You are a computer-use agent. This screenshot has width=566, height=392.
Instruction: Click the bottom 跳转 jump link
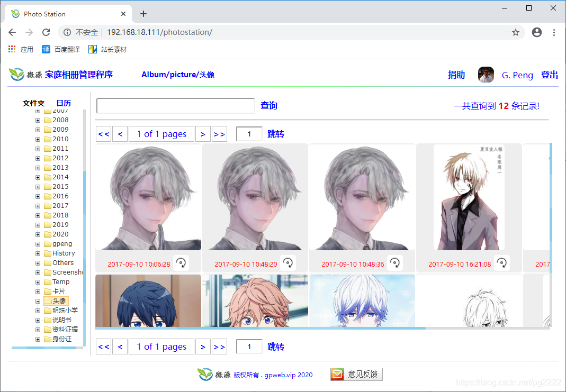(276, 347)
